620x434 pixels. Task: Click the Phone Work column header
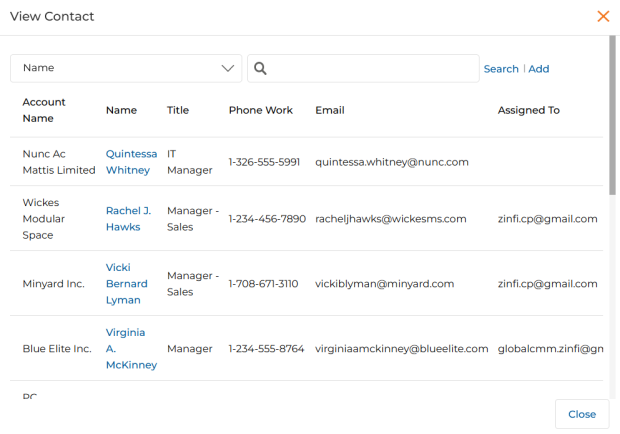261,110
